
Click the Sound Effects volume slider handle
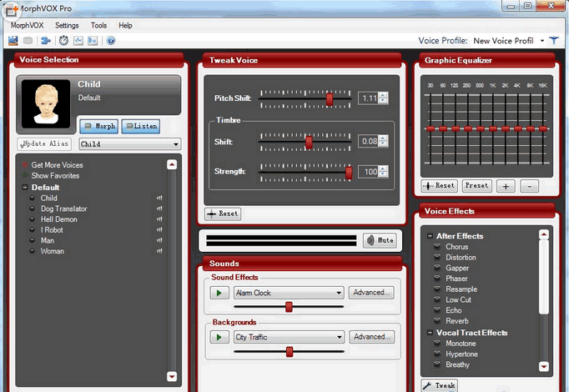click(289, 307)
